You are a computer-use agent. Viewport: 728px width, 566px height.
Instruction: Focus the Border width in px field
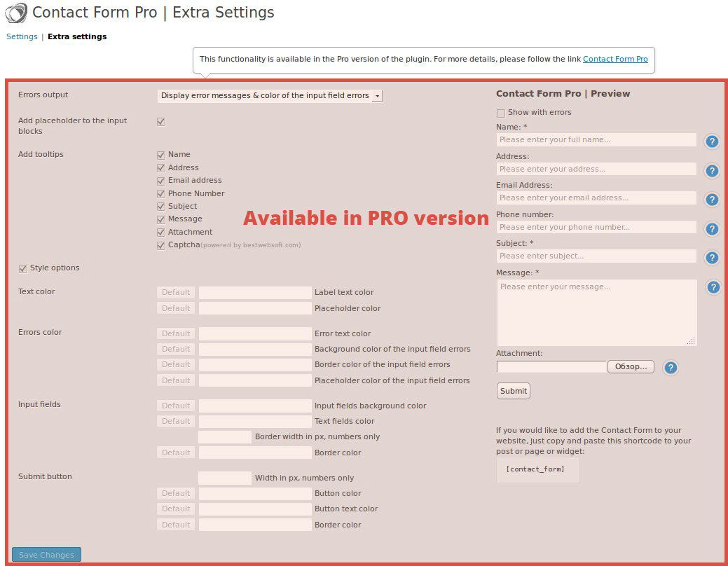(x=225, y=437)
